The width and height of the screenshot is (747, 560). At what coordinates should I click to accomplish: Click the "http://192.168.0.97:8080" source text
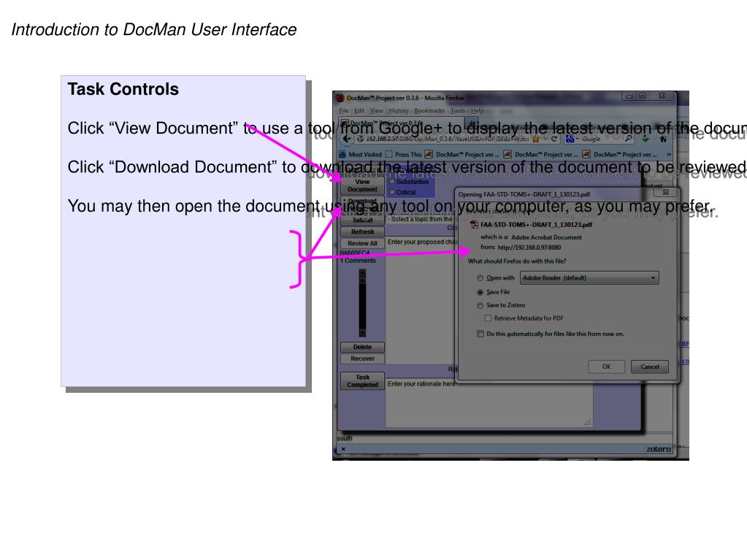(529, 248)
